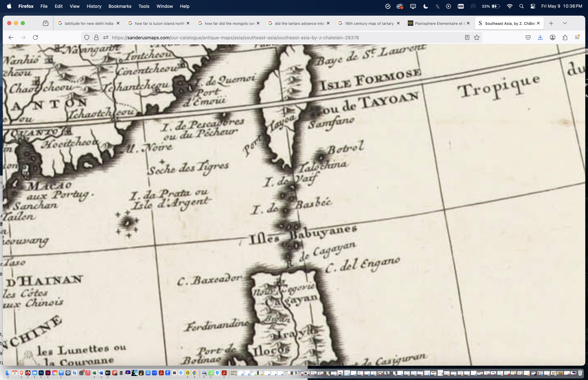Open the Bookmarks menu
This screenshot has width=588, height=380.
[120, 6]
